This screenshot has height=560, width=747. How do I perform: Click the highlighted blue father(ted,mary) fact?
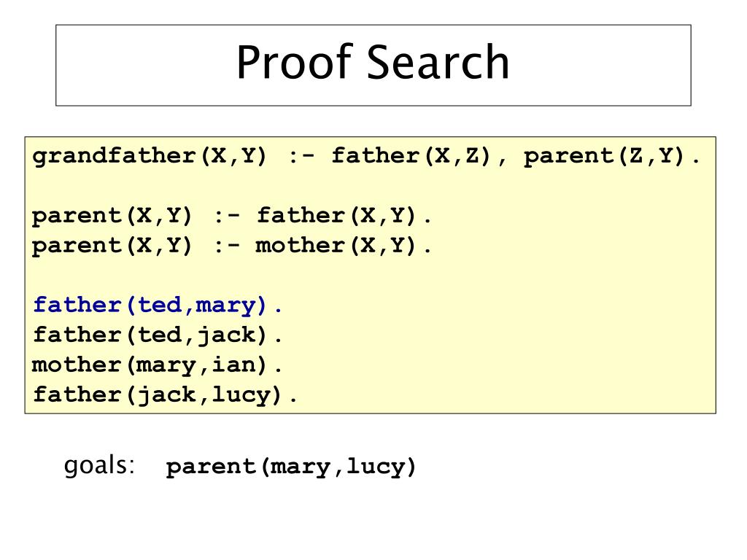(158, 306)
